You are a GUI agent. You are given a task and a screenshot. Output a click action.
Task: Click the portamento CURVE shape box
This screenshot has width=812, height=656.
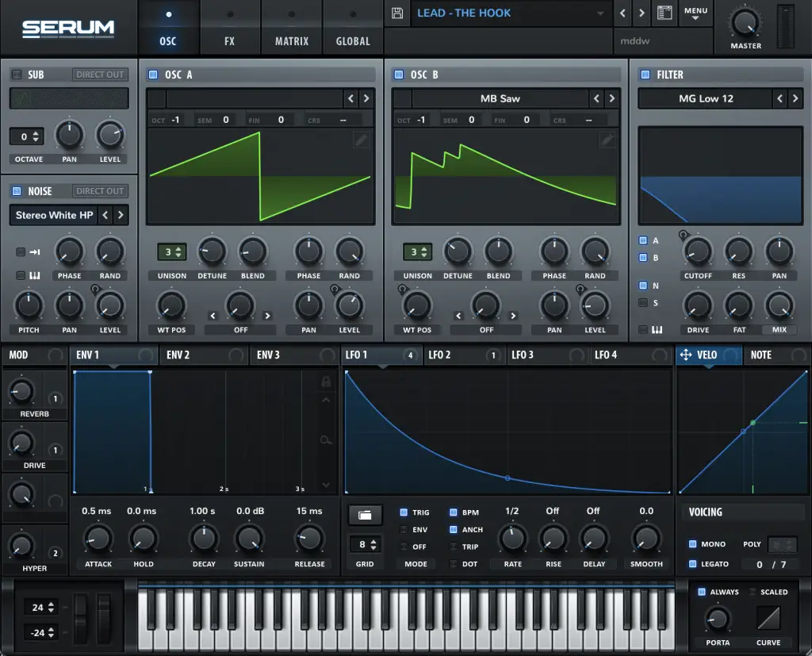pos(768,618)
